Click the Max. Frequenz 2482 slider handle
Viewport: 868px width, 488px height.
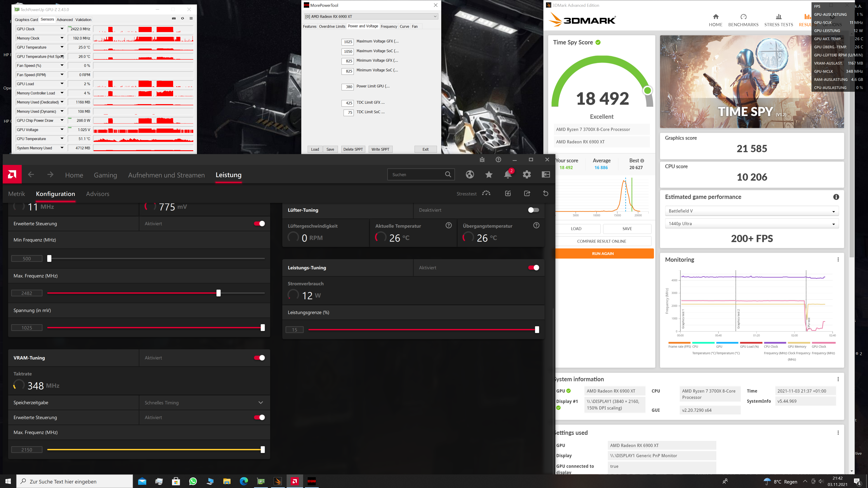(218, 293)
